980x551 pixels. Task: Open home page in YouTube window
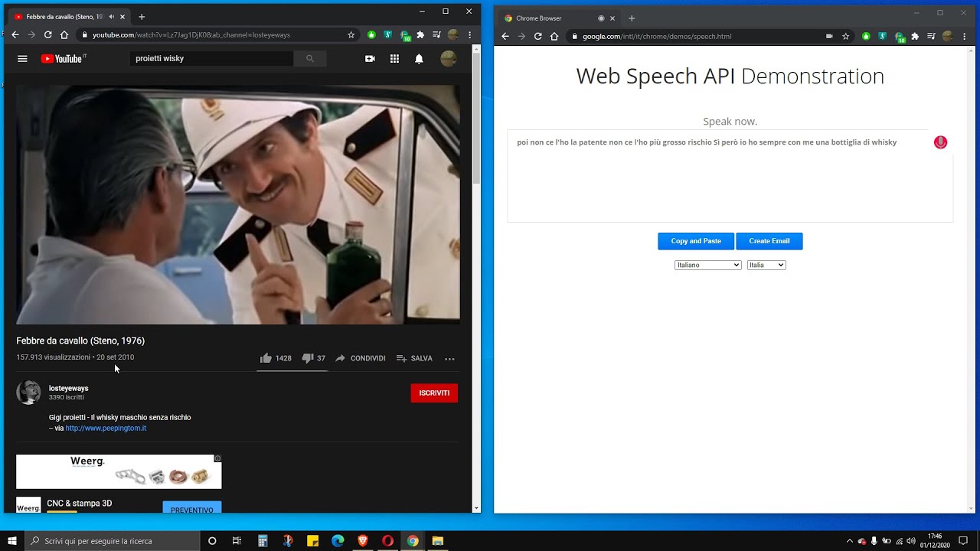click(64, 35)
